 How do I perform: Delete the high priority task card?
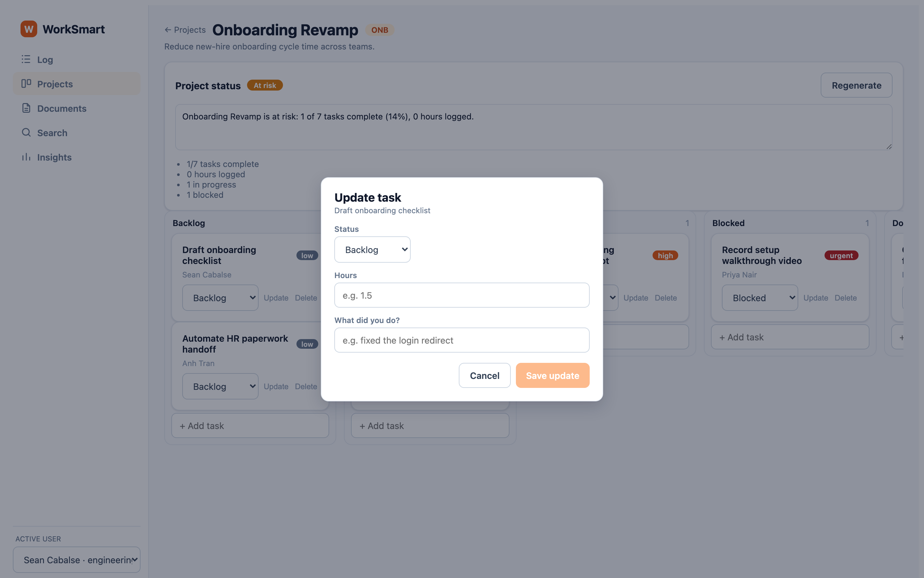pos(665,298)
